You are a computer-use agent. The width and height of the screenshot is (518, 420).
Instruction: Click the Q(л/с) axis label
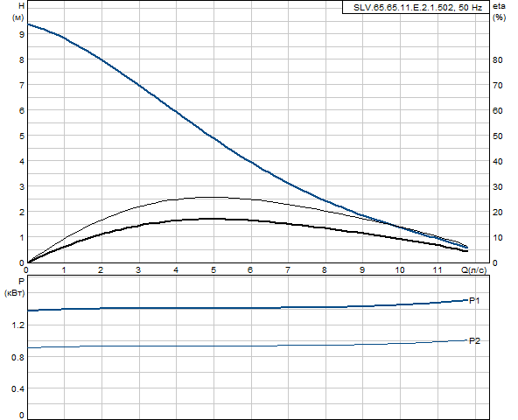click(x=474, y=270)
